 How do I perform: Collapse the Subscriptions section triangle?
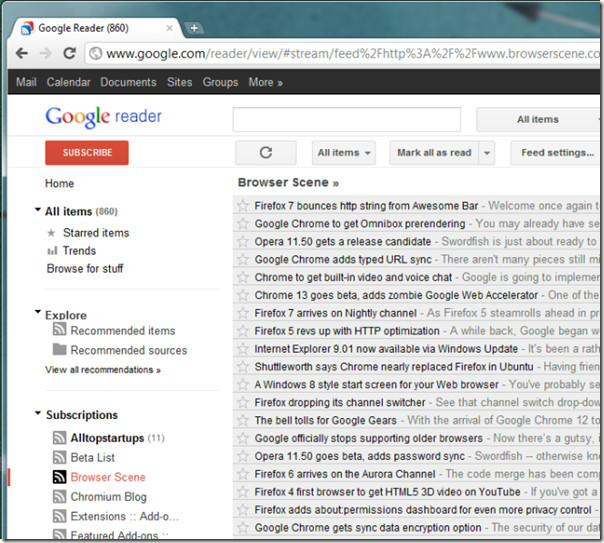(38, 413)
